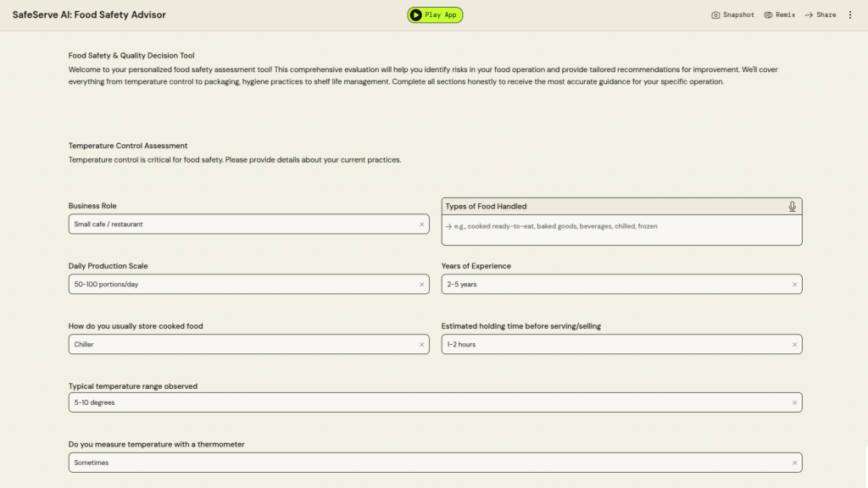Open the Business Role dropdown

237,225
